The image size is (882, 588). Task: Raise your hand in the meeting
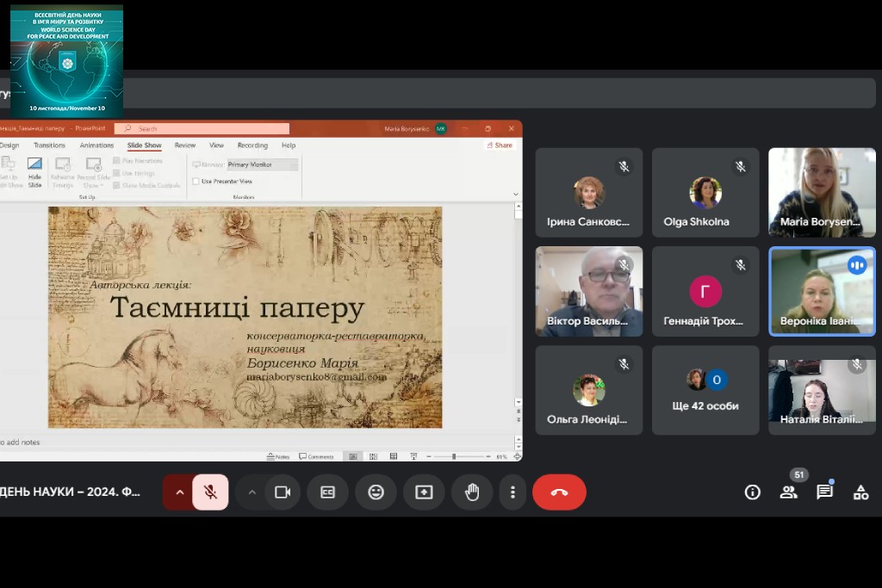click(x=472, y=492)
